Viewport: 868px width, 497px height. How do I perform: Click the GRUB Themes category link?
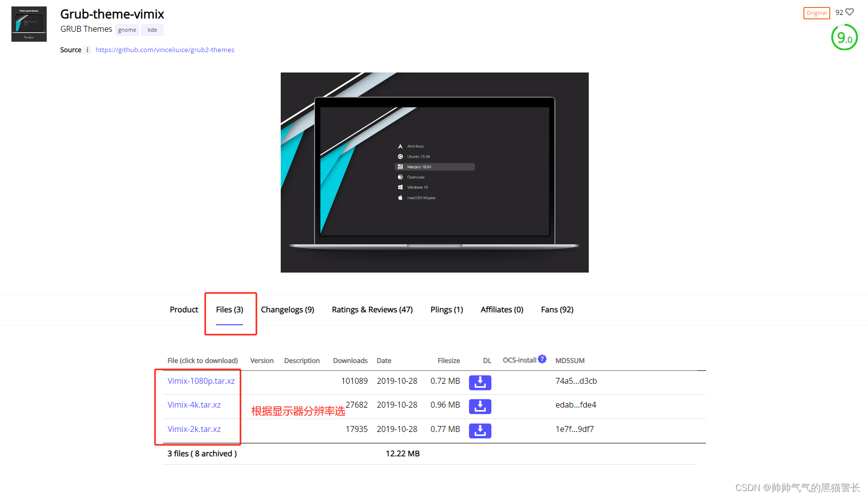click(x=86, y=29)
